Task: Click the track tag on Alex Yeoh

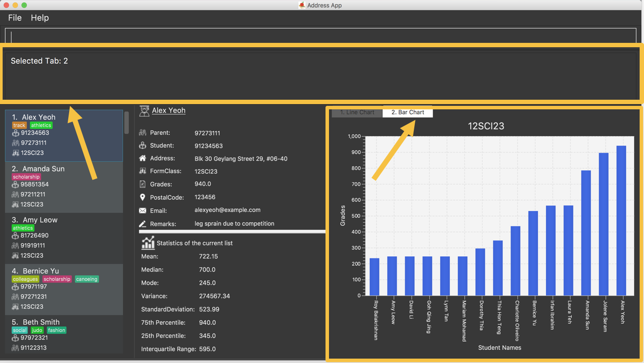Action: click(x=19, y=126)
